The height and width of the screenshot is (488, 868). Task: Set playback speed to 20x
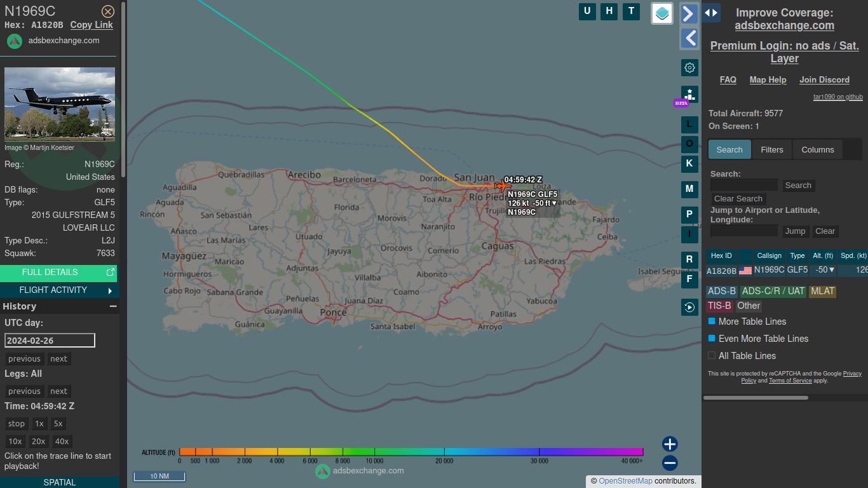[39, 442]
